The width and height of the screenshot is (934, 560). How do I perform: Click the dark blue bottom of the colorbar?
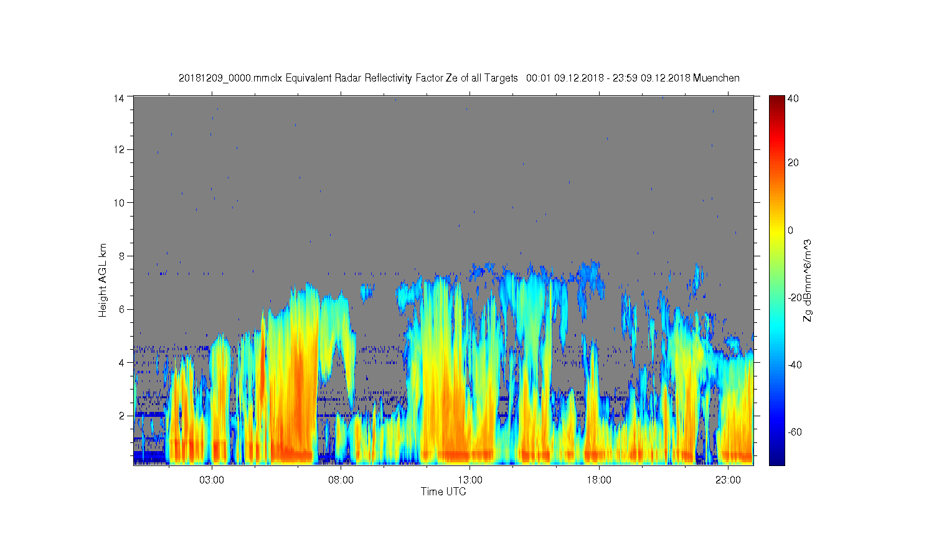point(776,459)
